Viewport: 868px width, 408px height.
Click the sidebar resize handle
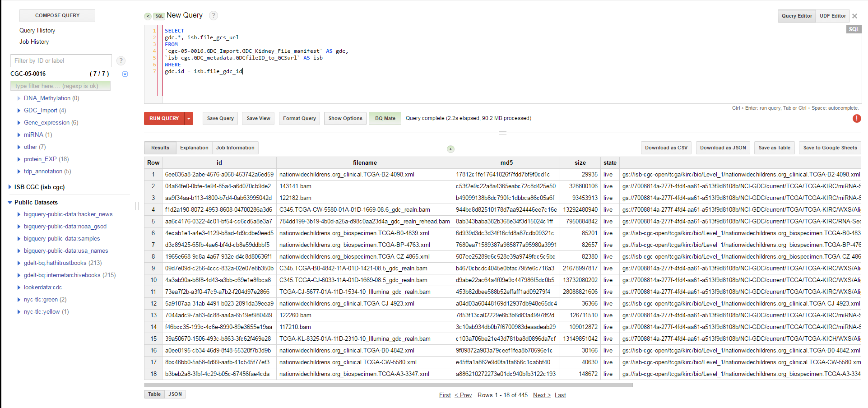[x=137, y=206]
